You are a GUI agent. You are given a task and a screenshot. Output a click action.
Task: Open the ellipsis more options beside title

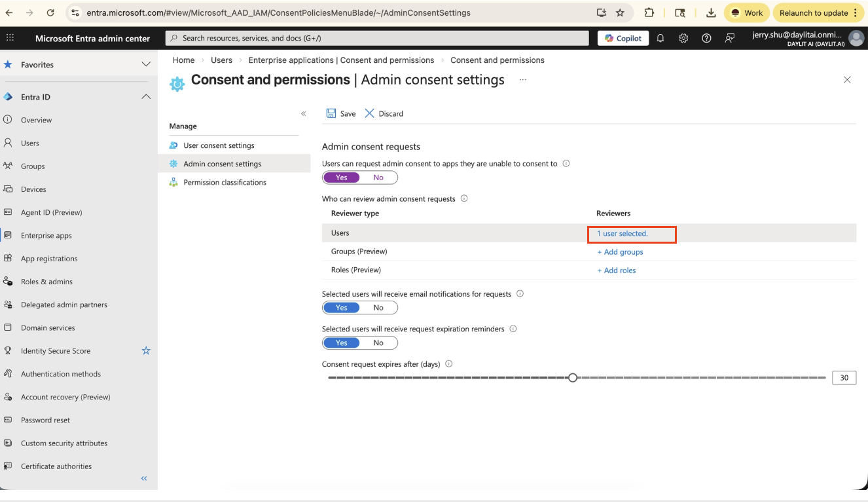click(523, 80)
